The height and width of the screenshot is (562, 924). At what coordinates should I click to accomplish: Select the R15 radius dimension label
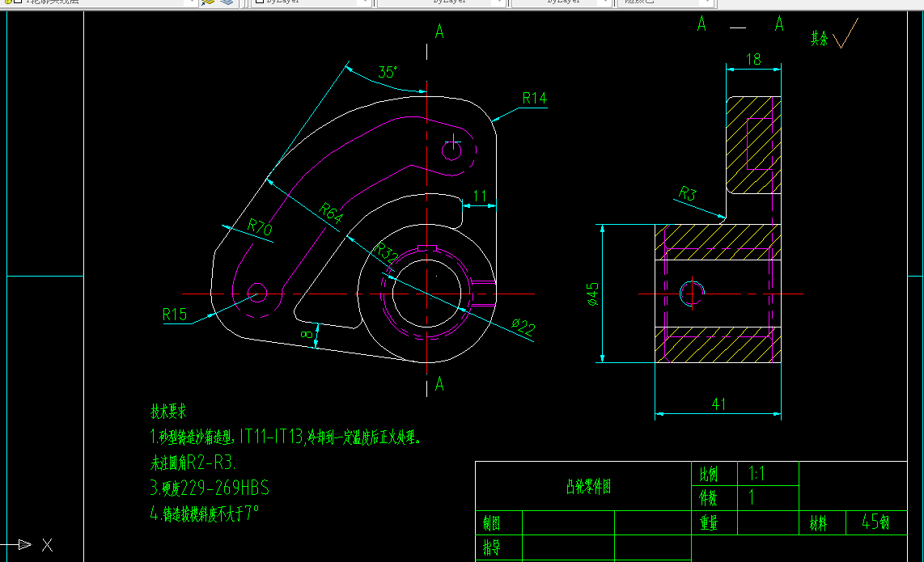(175, 315)
